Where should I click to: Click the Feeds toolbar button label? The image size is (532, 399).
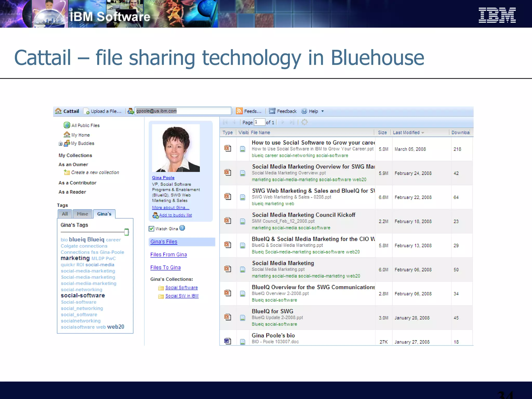(253, 111)
